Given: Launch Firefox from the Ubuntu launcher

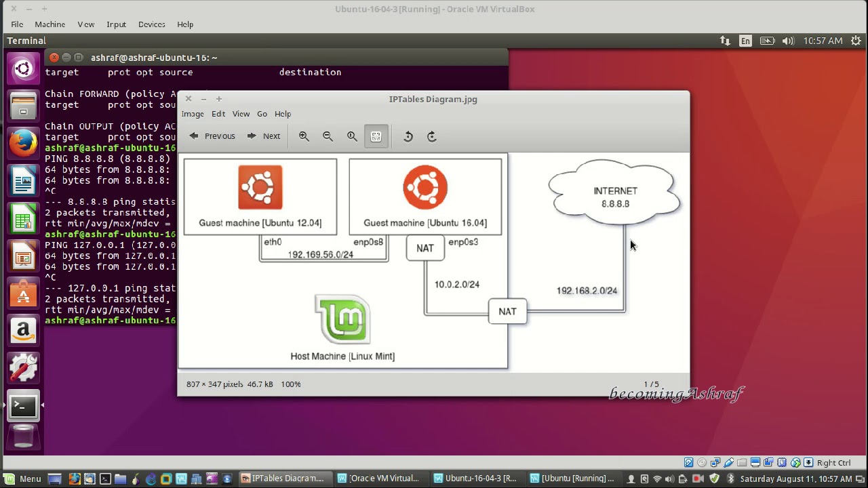Looking at the screenshot, I should [x=23, y=144].
